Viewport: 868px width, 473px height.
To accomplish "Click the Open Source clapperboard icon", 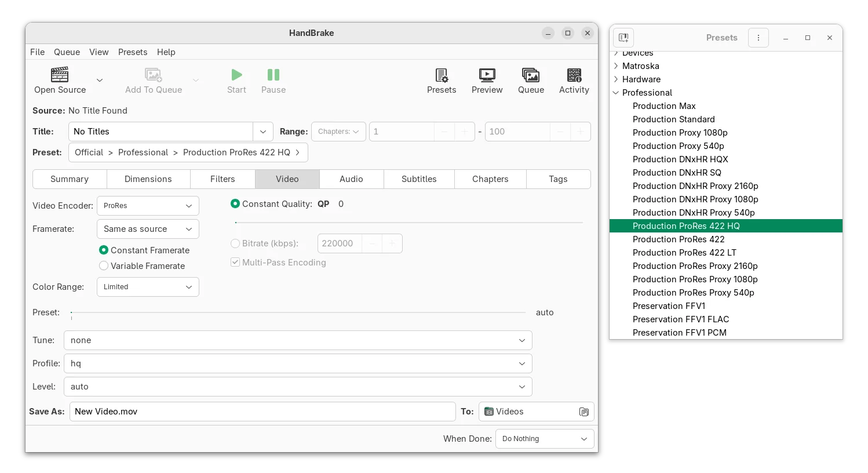I will (60, 75).
